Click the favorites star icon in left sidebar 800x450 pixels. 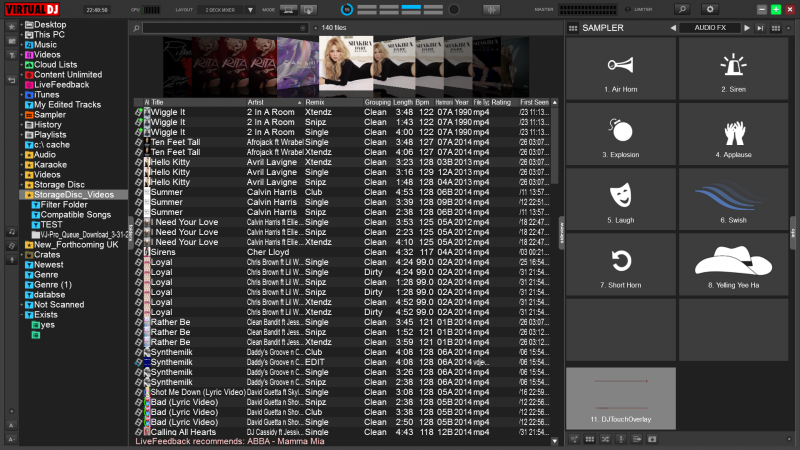point(11,26)
